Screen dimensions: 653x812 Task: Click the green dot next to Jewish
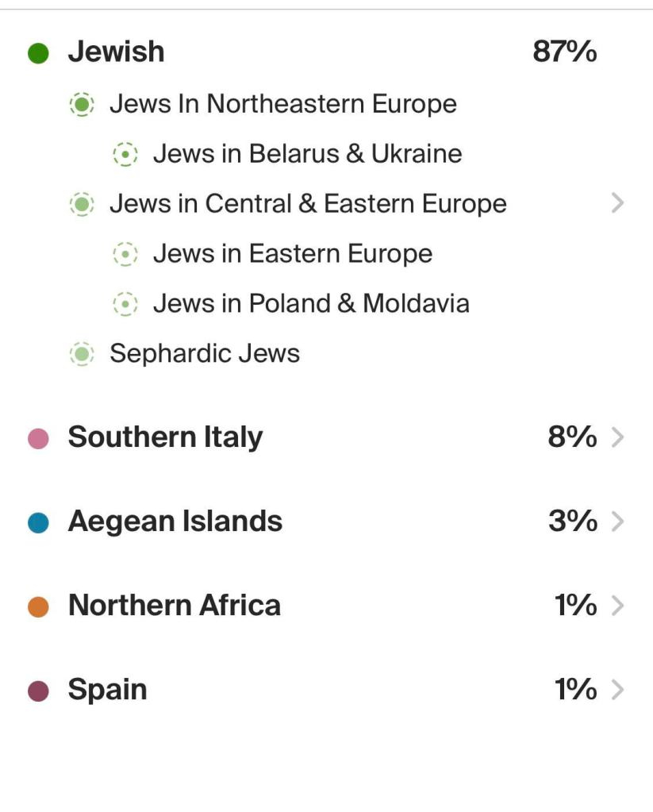click(x=39, y=54)
